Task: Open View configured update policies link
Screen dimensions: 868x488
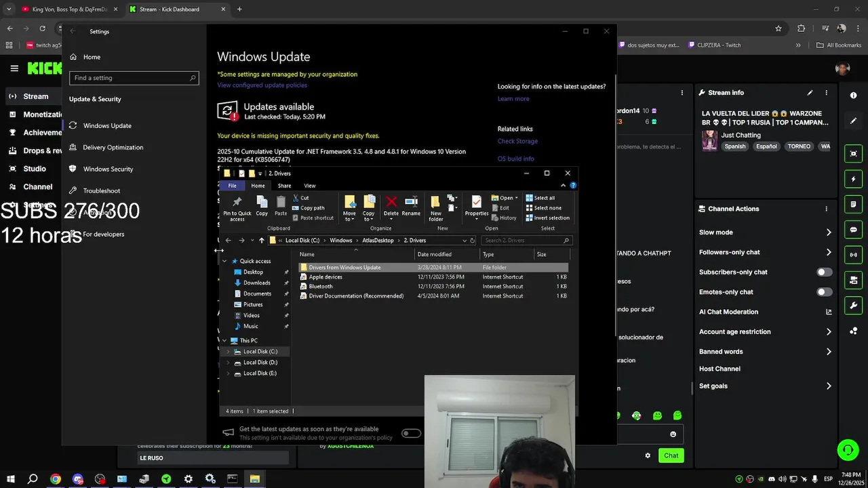Action: 262,85
